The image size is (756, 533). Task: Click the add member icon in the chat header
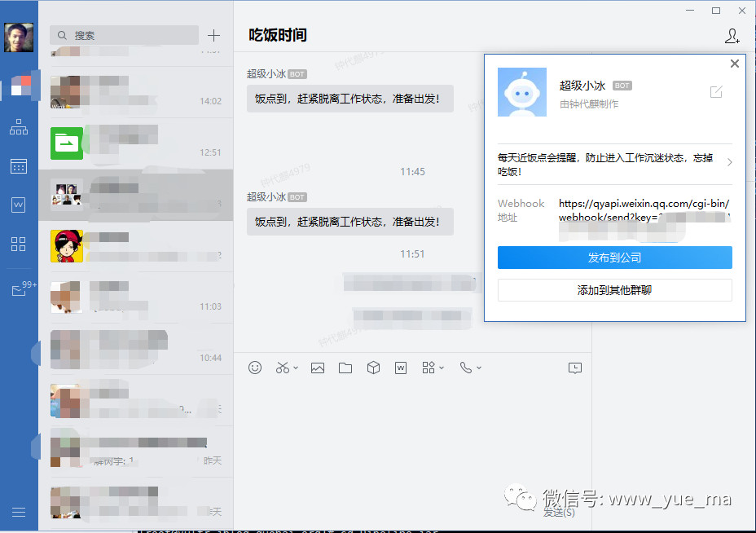click(x=732, y=36)
